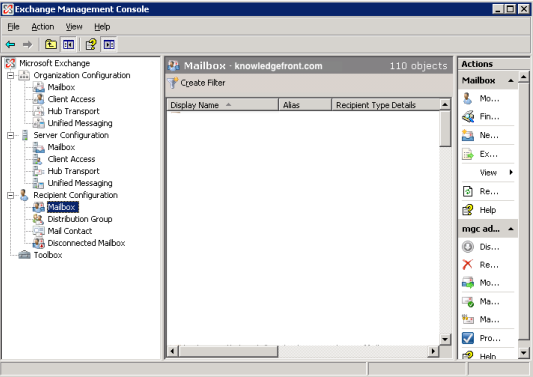Toggle the Show/Hide Action Pane toolbar icon

[109, 45]
